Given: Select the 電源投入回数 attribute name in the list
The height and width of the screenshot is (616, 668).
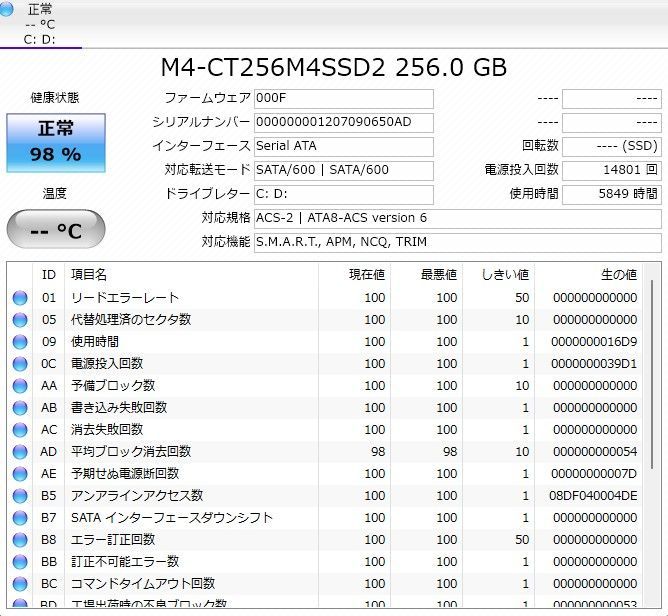Looking at the screenshot, I should pyautogui.click(x=107, y=364).
